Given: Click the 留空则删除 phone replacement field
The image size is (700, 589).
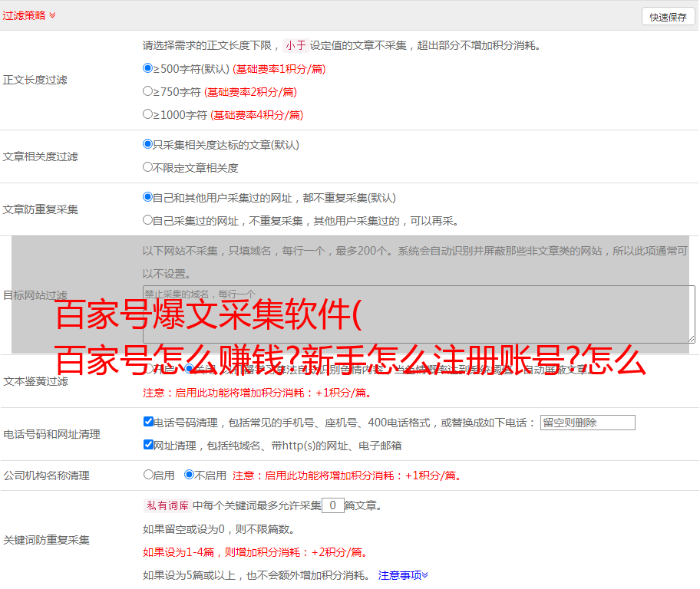Looking at the screenshot, I should click(587, 423).
